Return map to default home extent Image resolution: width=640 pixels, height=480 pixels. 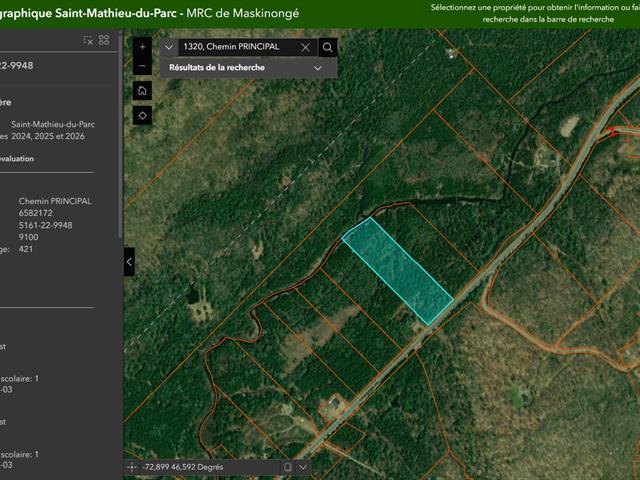[x=142, y=90]
